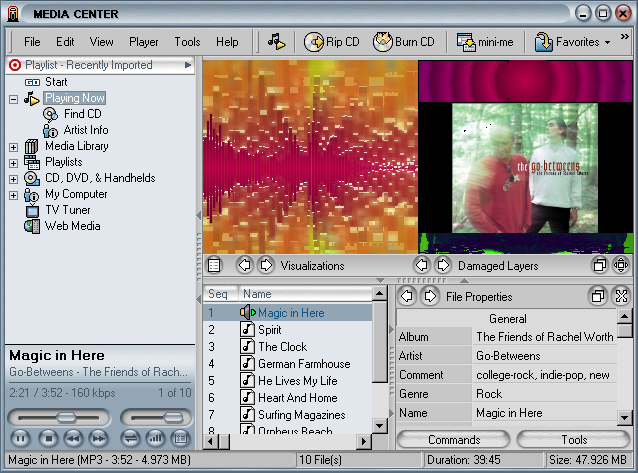Sort the playlist by Seq column header
Screen dimensions: 638x473
click(221, 294)
